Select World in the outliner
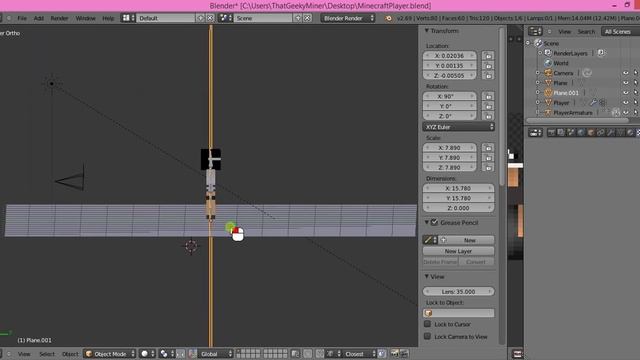 (561, 63)
